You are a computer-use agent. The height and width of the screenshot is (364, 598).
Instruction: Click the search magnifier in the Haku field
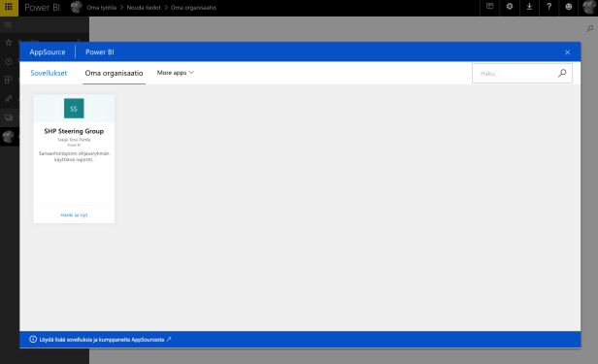point(562,73)
